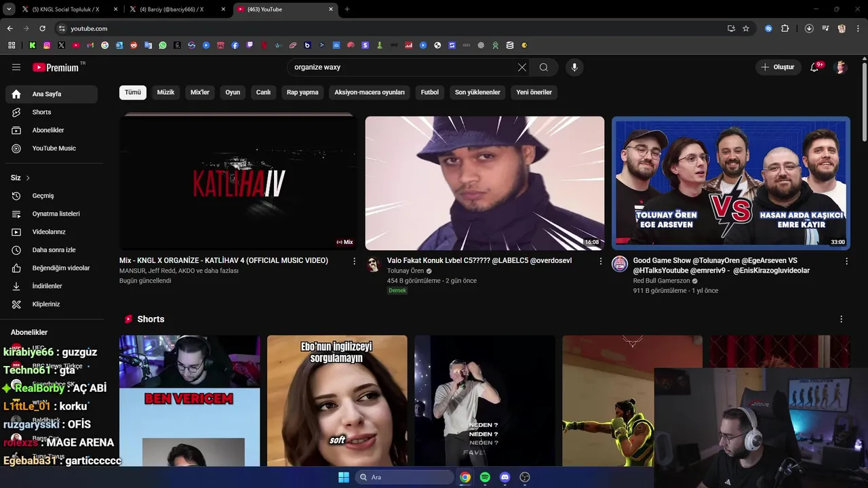Open the Chrome media control icon
The image size is (868, 488).
click(x=825, y=28)
